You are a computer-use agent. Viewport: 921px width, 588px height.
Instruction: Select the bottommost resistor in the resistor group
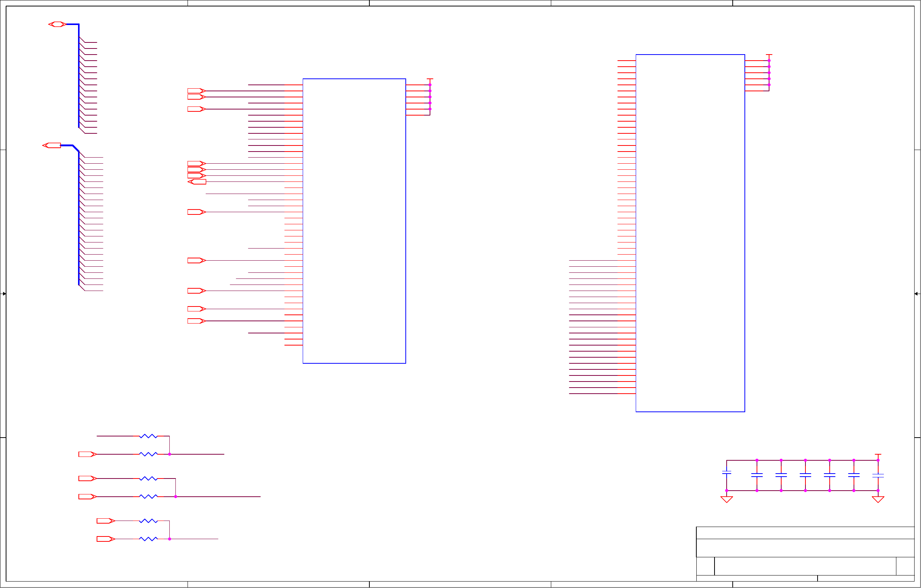point(149,539)
